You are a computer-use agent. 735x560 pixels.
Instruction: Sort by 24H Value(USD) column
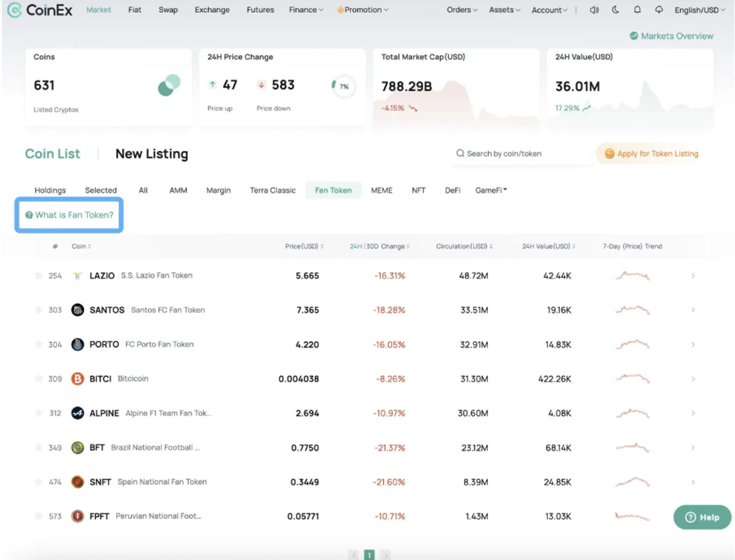(548, 246)
